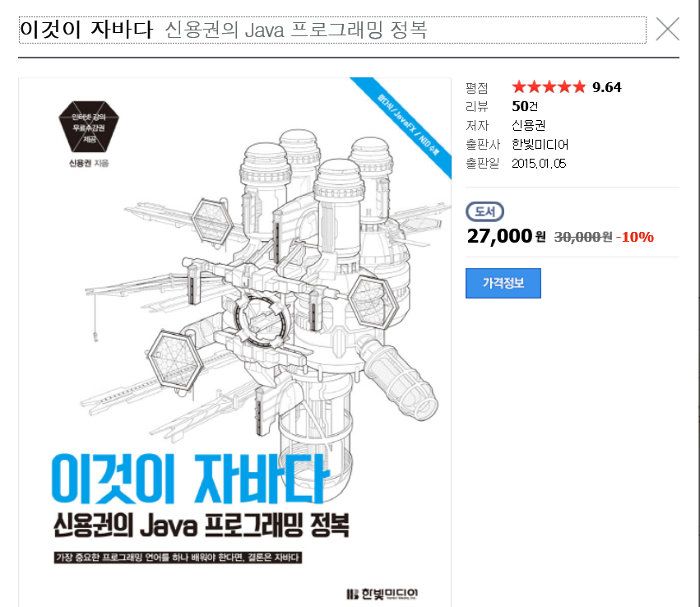Click the red -10% discount label
The height and width of the screenshot is (607, 700).
[635, 237]
